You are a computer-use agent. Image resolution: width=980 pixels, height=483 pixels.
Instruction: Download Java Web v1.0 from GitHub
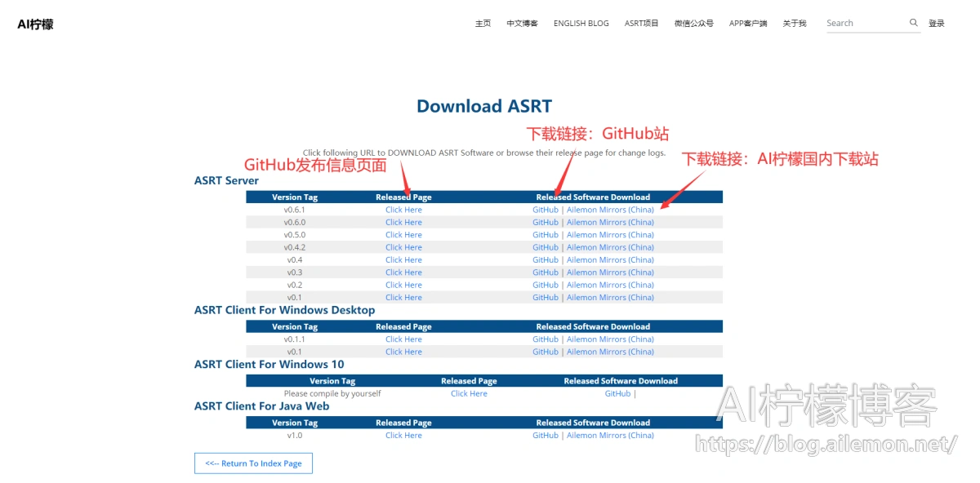click(x=546, y=436)
